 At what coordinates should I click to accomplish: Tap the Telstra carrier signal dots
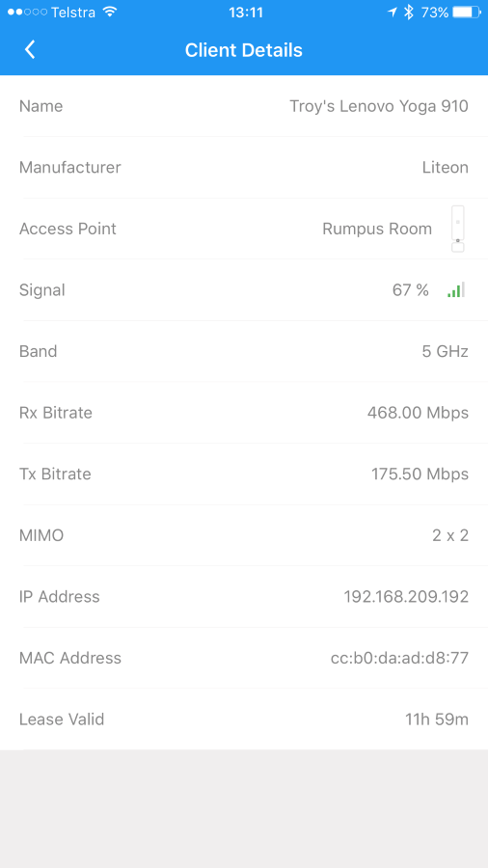[27, 13]
